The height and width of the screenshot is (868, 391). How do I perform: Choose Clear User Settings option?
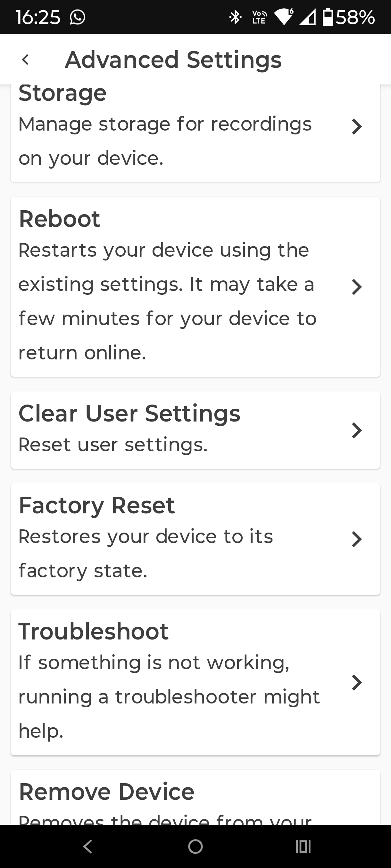click(x=129, y=414)
